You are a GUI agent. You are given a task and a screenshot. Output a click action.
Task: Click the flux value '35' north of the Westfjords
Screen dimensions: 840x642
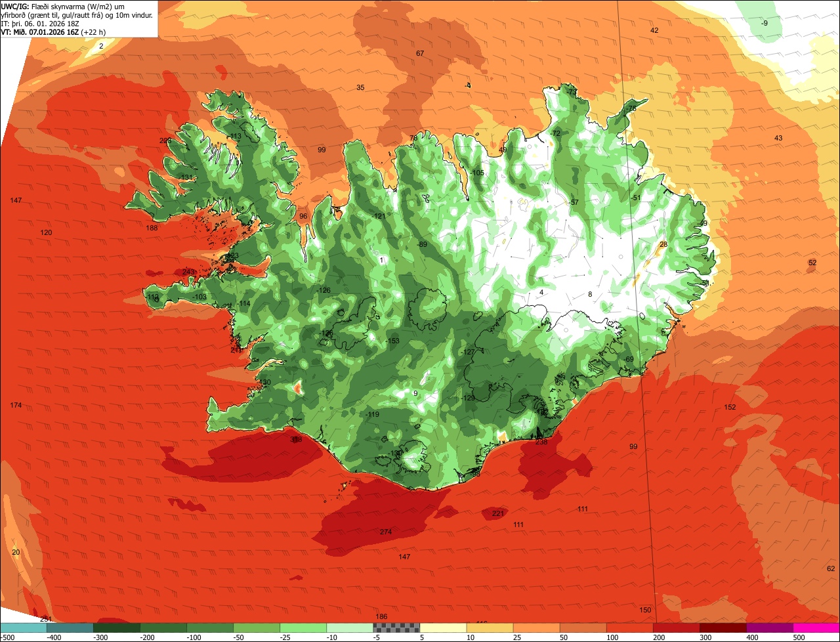[x=360, y=87]
